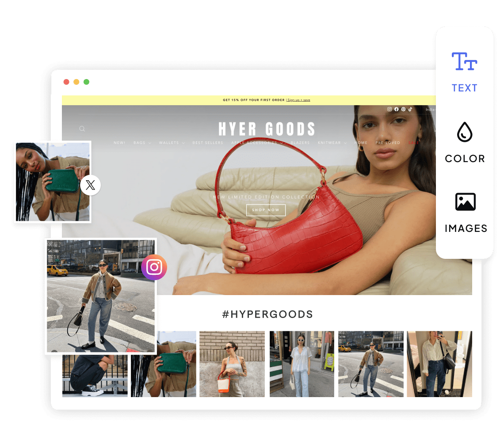Screen dimensions: 504x432
Task: Open floating photo of green bag
Action: pyautogui.click(x=53, y=182)
